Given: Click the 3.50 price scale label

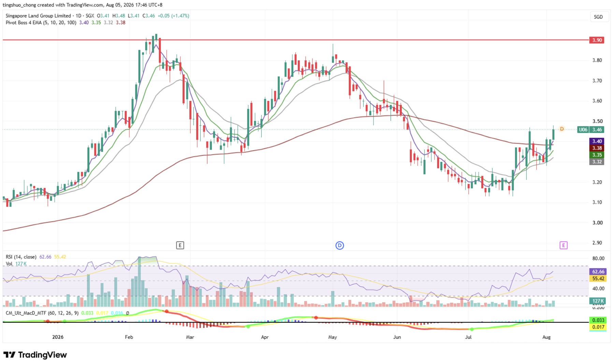Looking at the screenshot, I should tap(597, 121).
